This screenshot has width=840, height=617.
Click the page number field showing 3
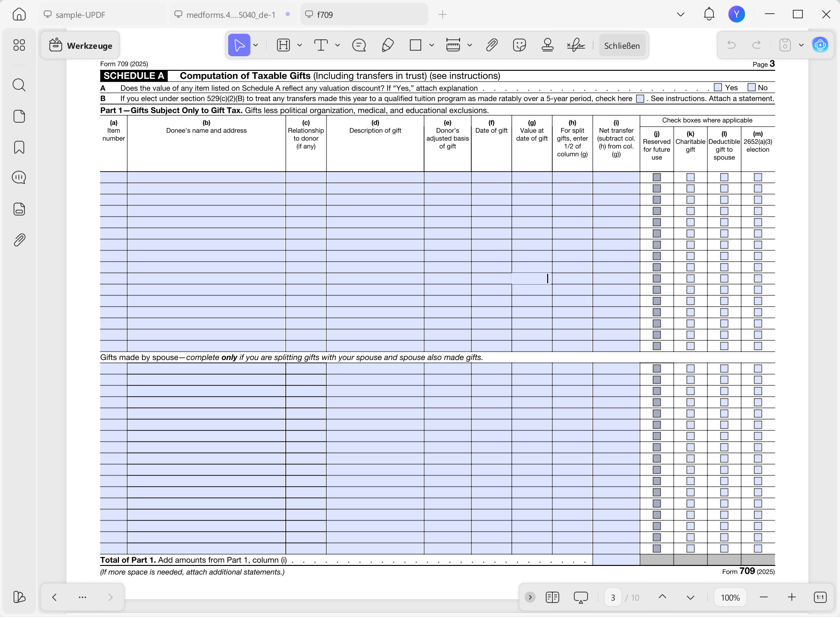(613, 597)
